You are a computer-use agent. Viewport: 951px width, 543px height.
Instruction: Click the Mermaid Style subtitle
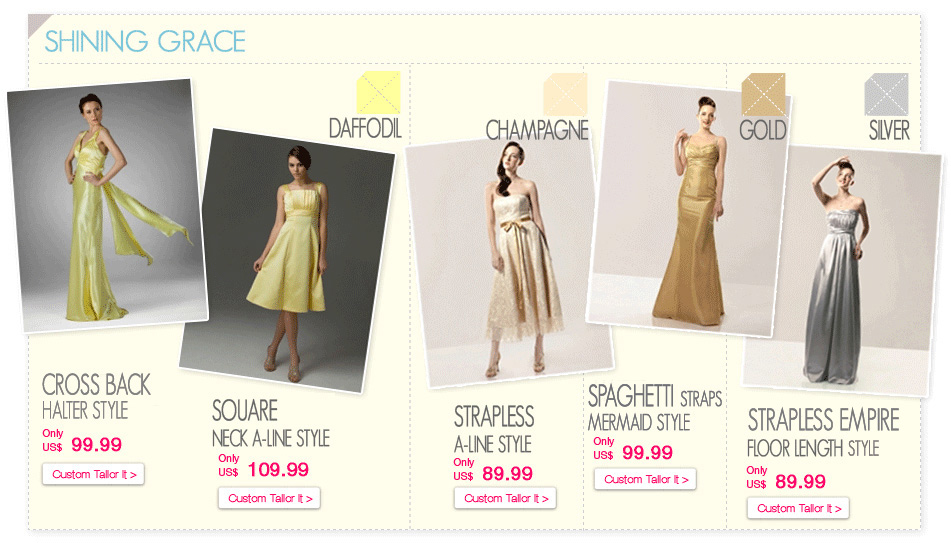[x=639, y=422]
